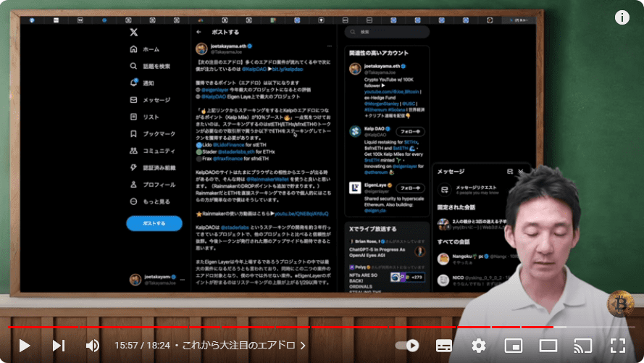Enter fullscreen mode
The image size is (644, 363).
tap(618, 346)
